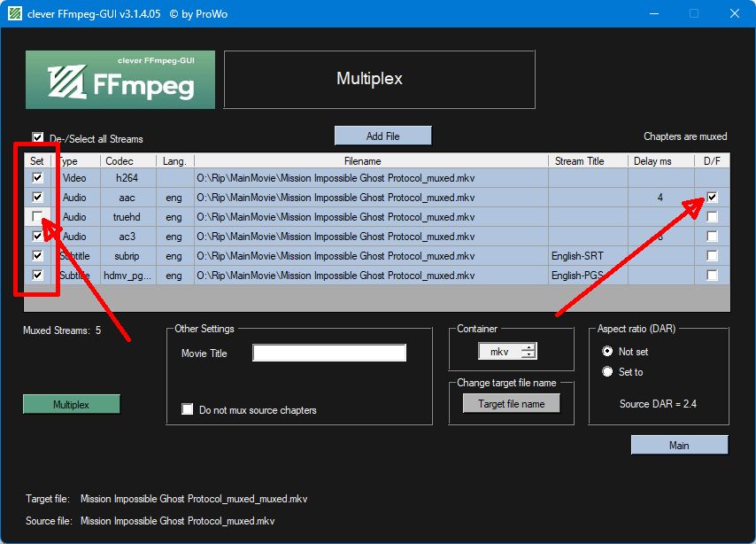Click the Target file path text

[x=194, y=499]
